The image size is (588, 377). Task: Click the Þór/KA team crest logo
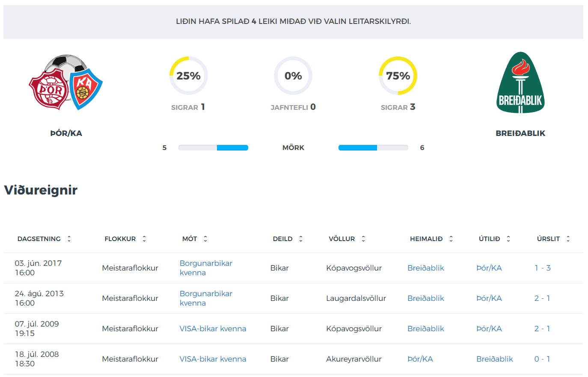[66, 82]
